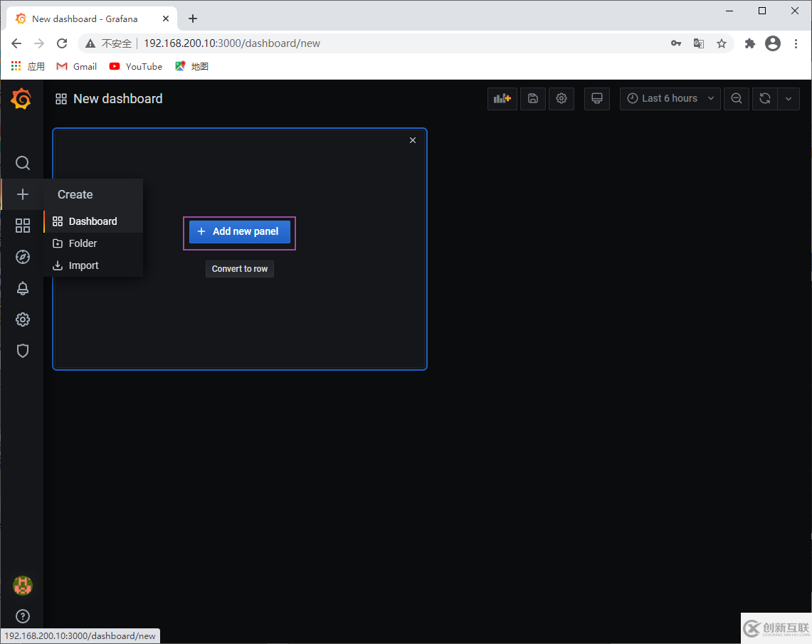Open the Chrome three-dot menu

[x=796, y=43]
